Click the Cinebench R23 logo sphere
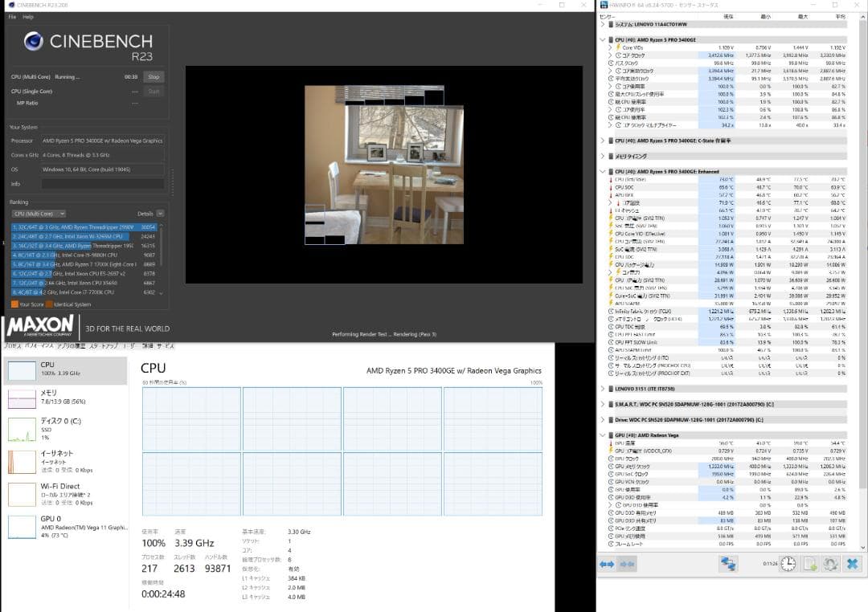This screenshot has height=612, width=868. point(33,41)
